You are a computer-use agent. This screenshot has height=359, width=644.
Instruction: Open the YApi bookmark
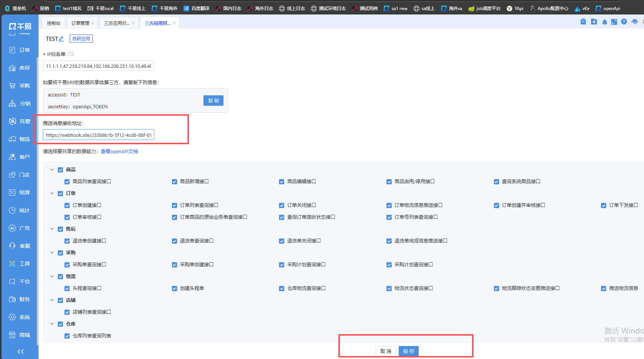(x=515, y=8)
